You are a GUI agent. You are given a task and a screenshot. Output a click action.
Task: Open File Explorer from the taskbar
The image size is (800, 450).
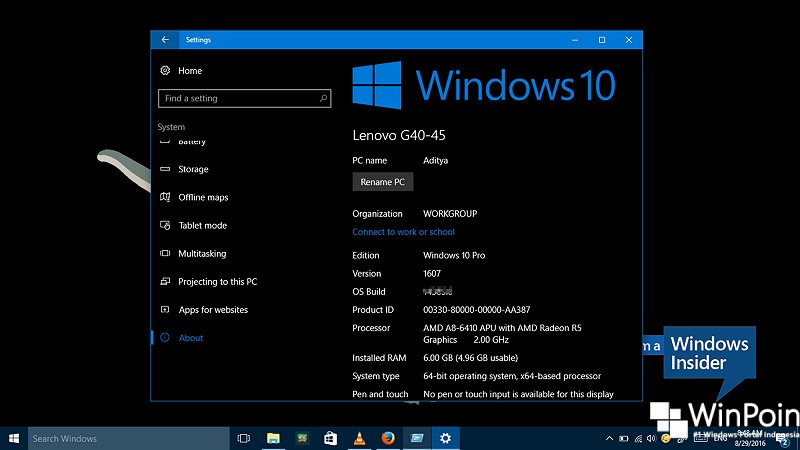coord(273,438)
